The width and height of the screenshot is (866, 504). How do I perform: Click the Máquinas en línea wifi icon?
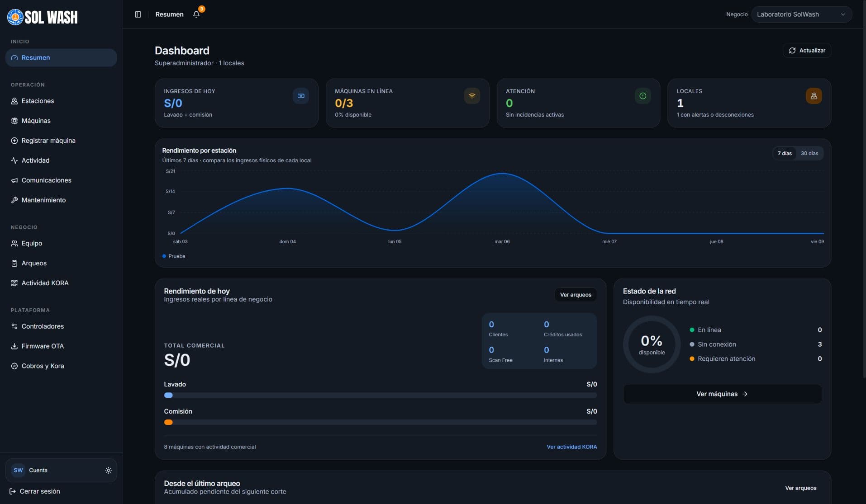coord(472,96)
